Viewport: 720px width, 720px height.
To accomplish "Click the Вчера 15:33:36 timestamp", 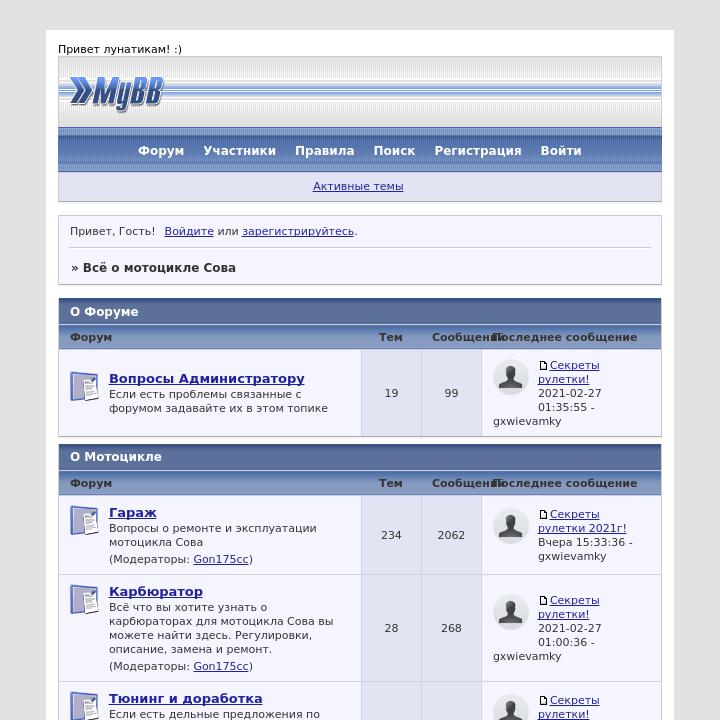I will [581, 542].
